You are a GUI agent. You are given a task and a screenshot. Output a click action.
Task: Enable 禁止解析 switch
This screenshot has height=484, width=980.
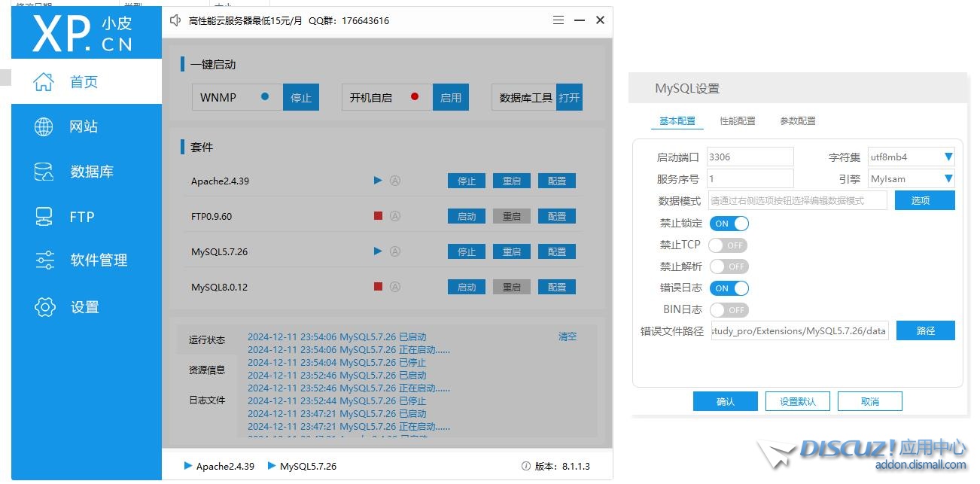click(729, 266)
